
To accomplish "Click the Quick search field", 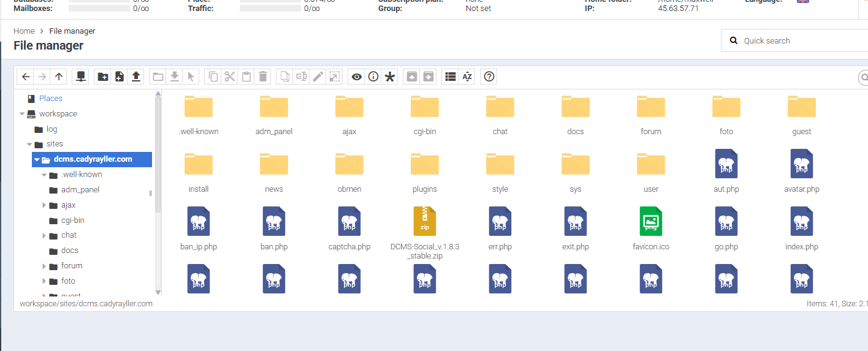I will point(797,40).
